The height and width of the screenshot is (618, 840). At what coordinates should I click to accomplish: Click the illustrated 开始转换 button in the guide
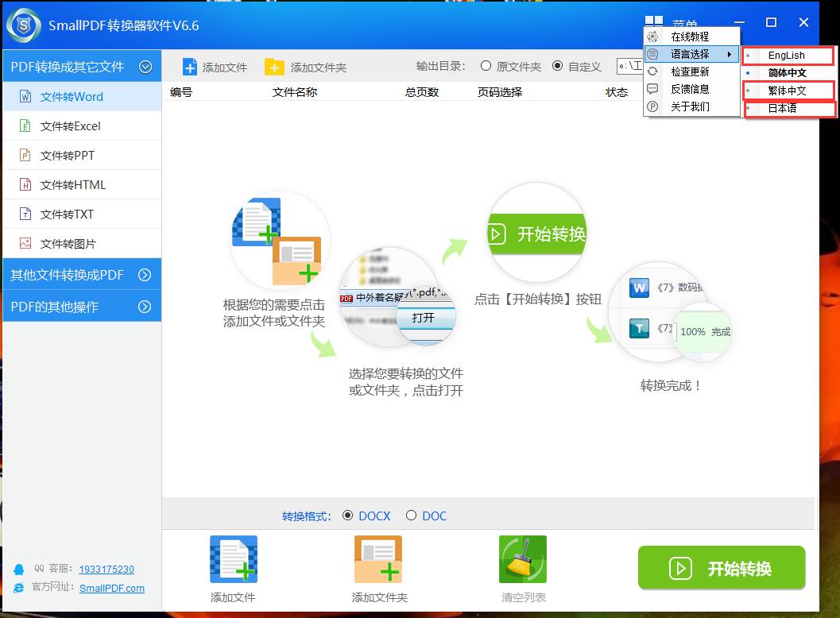click(x=536, y=234)
